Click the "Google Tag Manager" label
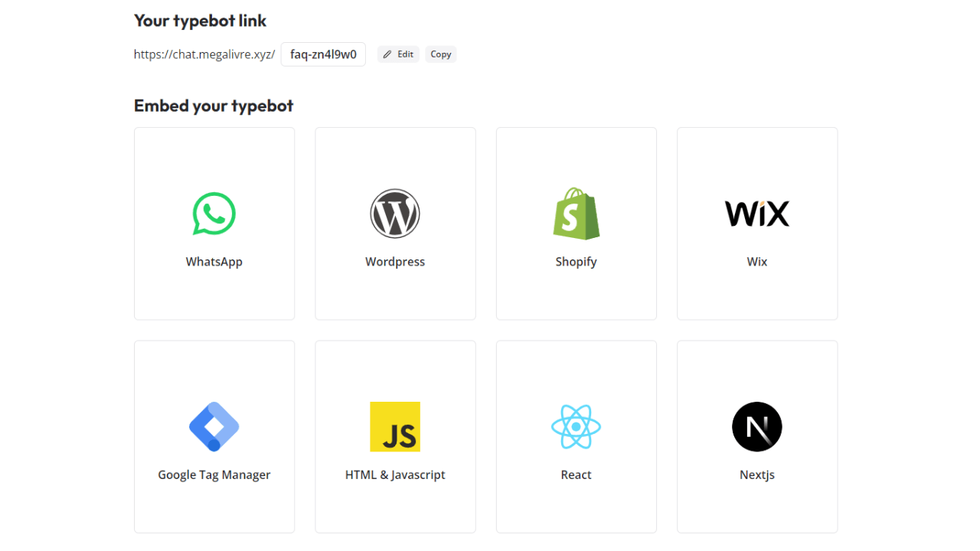Viewport: 980px width, 551px height. 214,474
